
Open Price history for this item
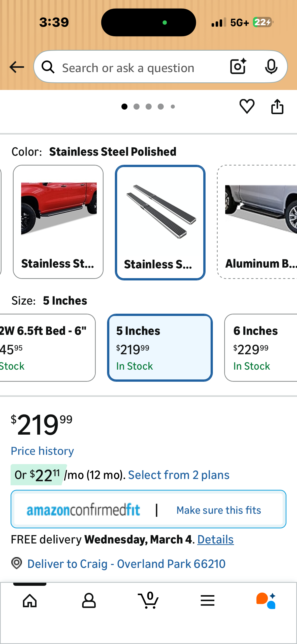pos(42,451)
